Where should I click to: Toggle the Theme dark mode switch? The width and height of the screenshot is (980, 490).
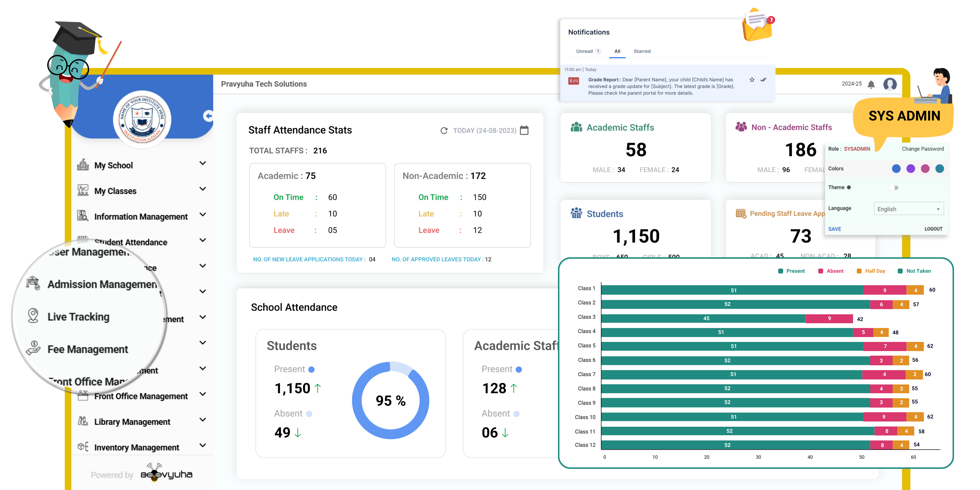[x=894, y=188]
